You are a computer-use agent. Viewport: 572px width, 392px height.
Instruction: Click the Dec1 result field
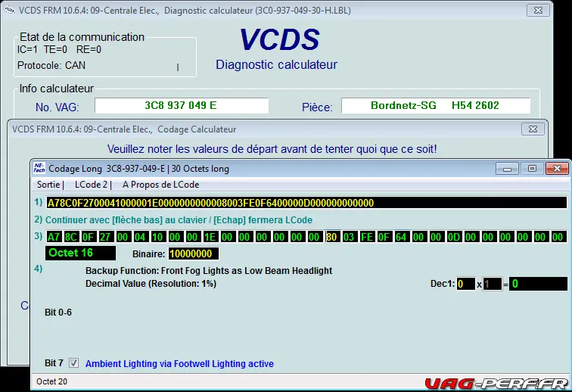tap(539, 284)
